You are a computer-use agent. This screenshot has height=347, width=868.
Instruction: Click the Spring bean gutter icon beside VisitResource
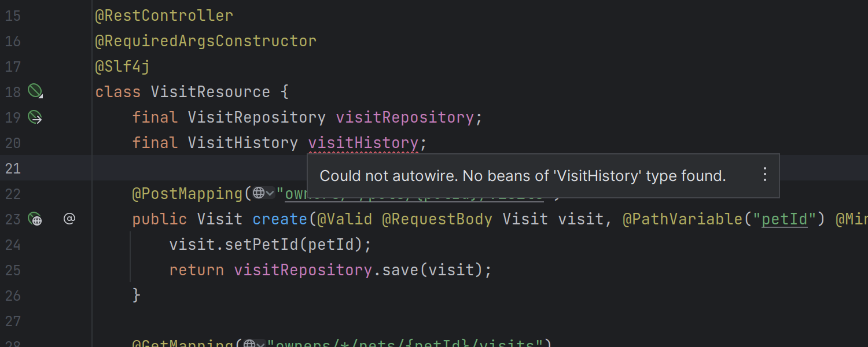click(35, 91)
